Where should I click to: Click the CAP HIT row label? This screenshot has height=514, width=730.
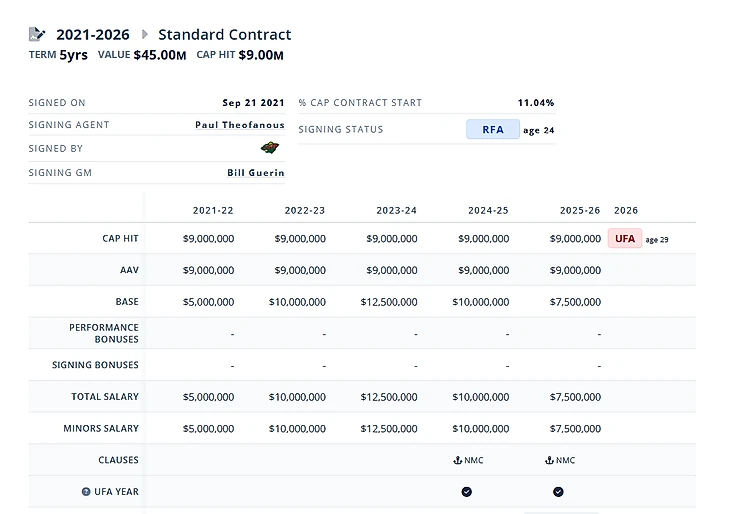(x=120, y=239)
